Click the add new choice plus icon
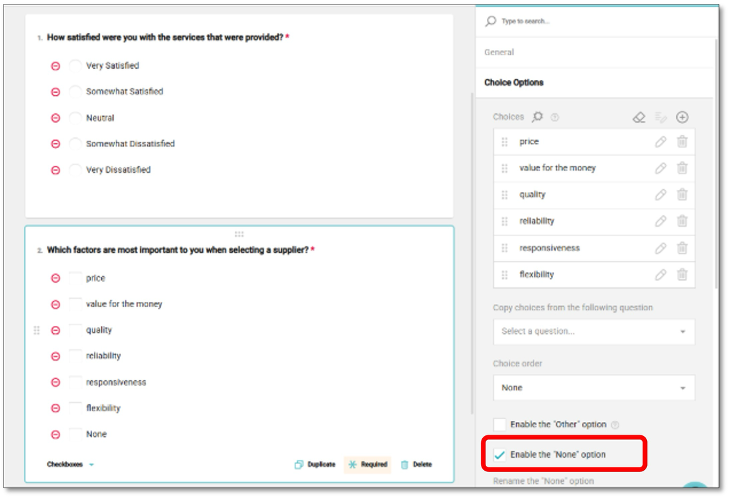730x498 pixels. pyautogui.click(x=682, y=117)
